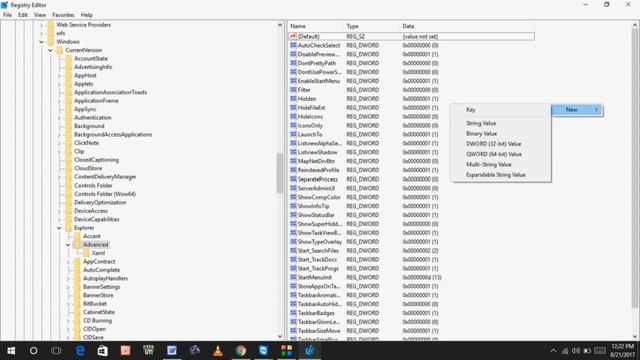Open Task View from taskbar
Screen dimensions: 640x360
click(56, 351)
